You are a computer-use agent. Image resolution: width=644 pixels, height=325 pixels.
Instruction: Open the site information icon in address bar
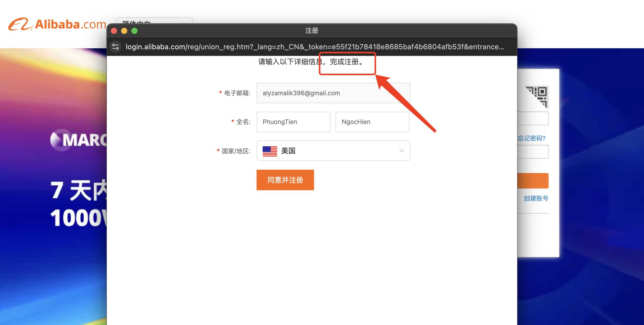115,47
